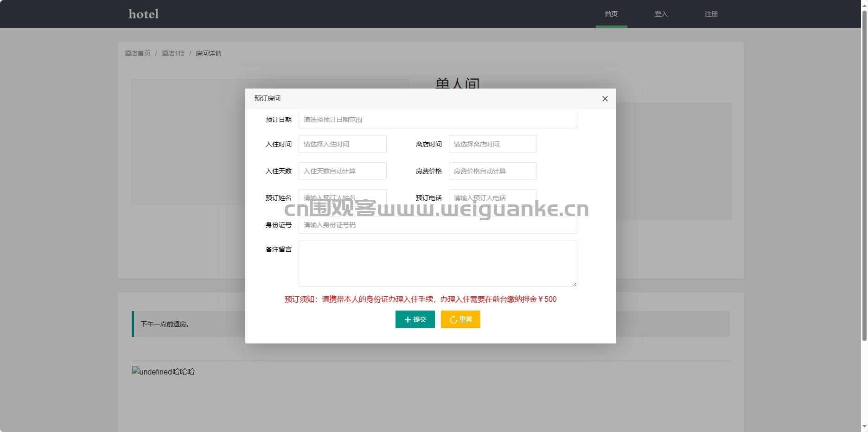Open the 注册 register navigation item

[x=711, y=14]
